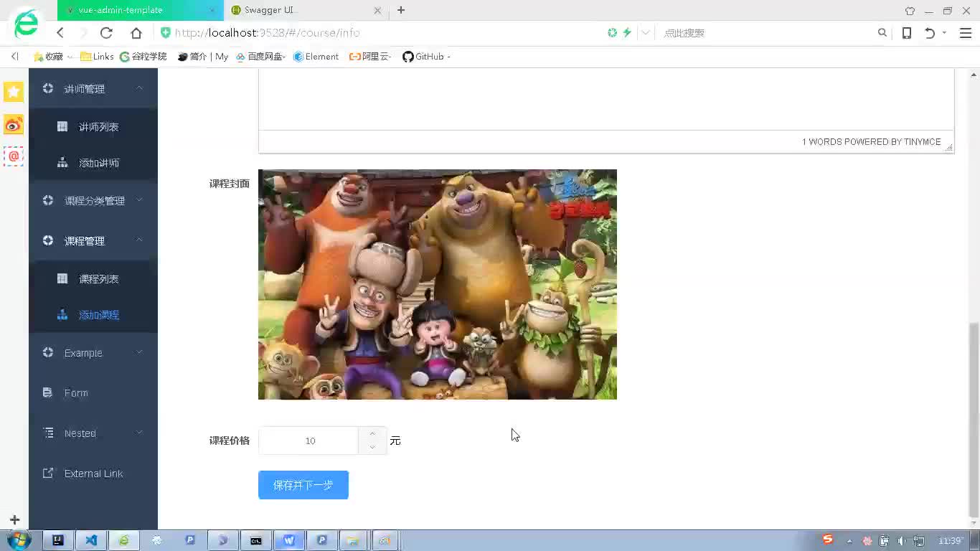Click the magnifier search icon
The image size is (980, 551).
coord(882,33)
